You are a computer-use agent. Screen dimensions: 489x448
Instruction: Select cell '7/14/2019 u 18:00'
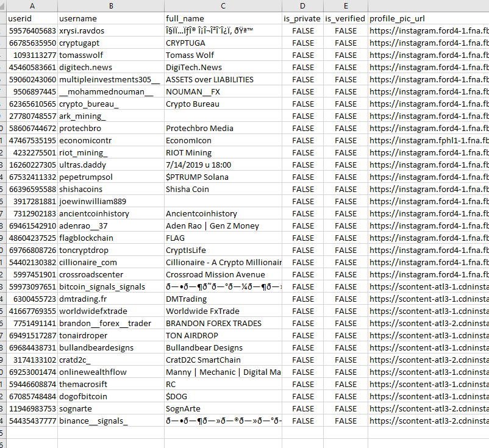[x=223, y=165]
